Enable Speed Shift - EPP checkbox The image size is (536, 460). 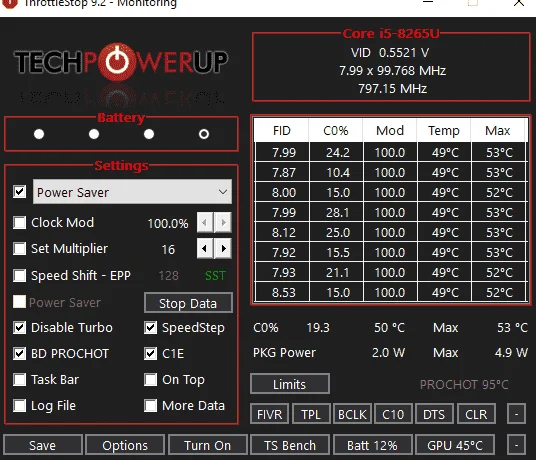pos(19,275)
